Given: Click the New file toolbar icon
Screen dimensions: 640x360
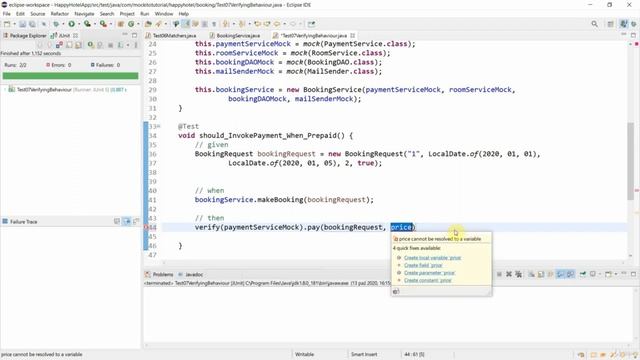Looking at the screenshot, I should point(7,24).
